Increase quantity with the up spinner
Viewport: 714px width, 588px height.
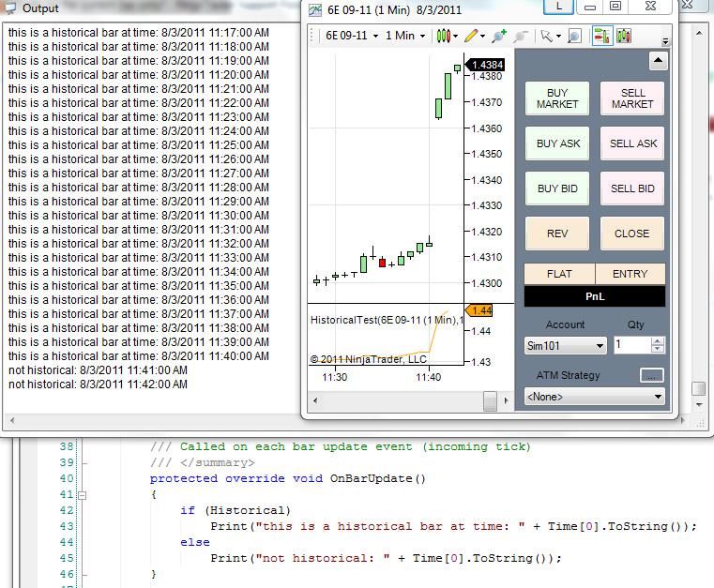point(657,340)
